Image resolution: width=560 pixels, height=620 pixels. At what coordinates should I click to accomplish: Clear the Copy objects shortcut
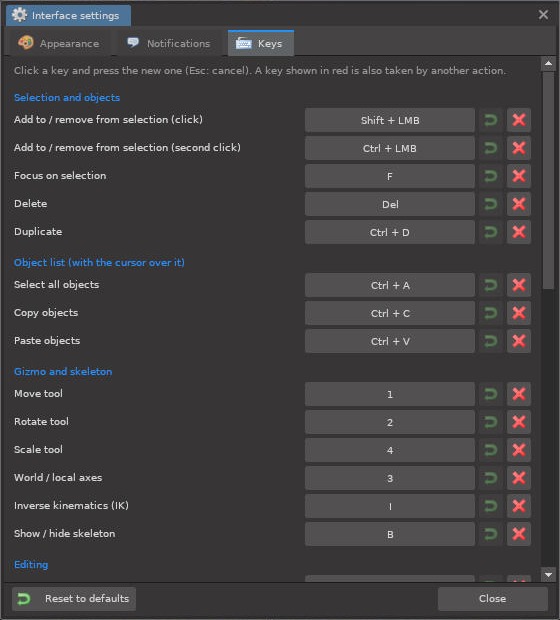(x=519, y=313)
